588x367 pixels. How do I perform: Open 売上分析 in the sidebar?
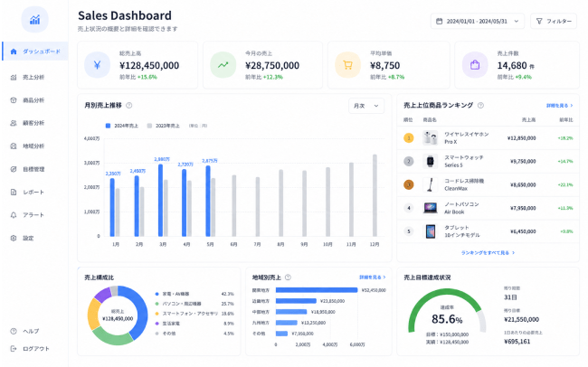coord(35,77)
